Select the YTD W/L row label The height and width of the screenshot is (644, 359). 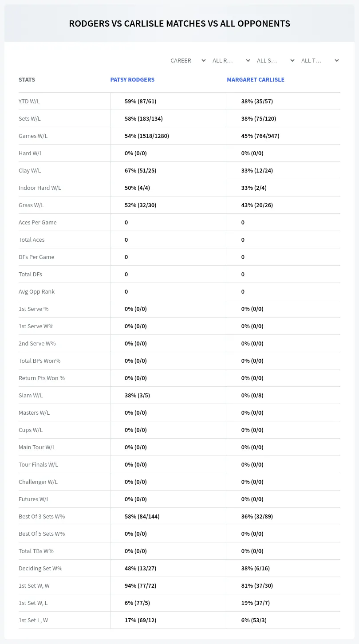tap(29, 102)
